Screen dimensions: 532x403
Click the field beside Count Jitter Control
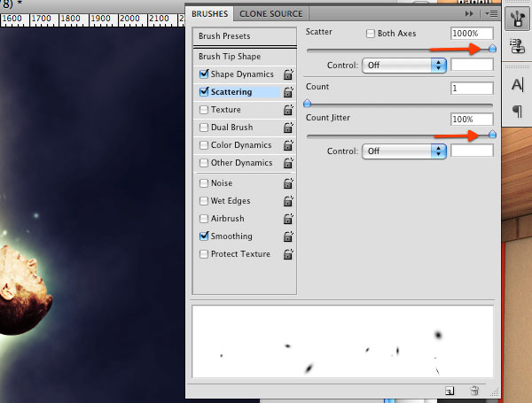pos(472,151)
